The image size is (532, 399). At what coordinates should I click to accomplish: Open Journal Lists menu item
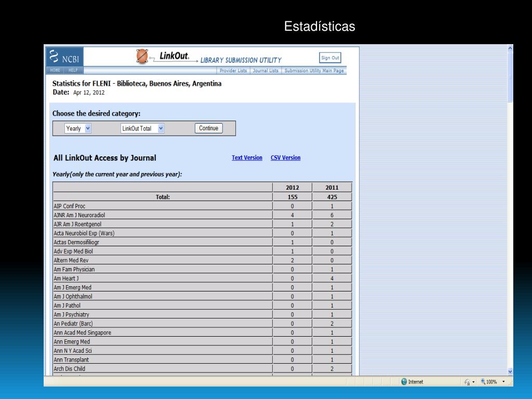[265, 71]
